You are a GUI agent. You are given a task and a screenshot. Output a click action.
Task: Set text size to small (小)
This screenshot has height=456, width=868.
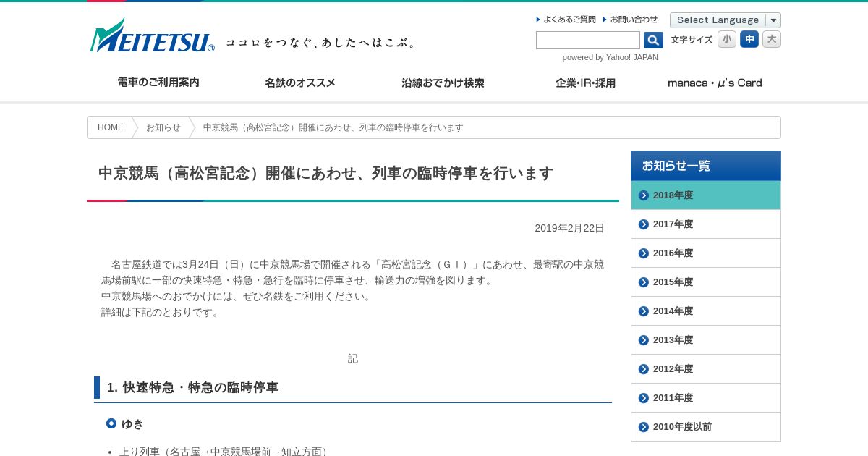tap(727, 39)
